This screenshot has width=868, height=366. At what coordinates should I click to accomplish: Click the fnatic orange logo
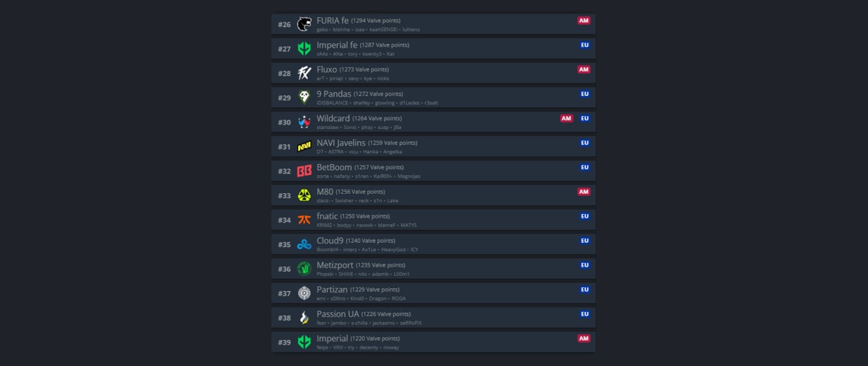click(304, 220)
